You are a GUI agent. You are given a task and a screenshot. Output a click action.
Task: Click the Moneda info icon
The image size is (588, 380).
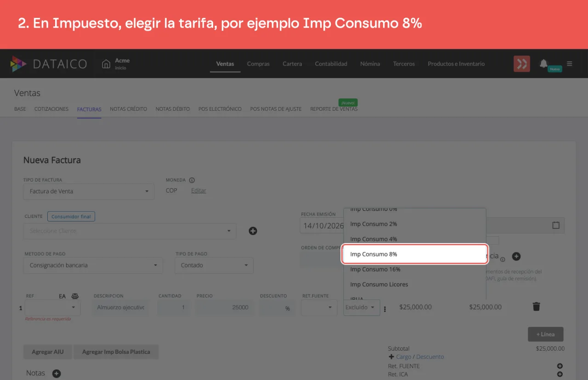(x=192, y=180)
